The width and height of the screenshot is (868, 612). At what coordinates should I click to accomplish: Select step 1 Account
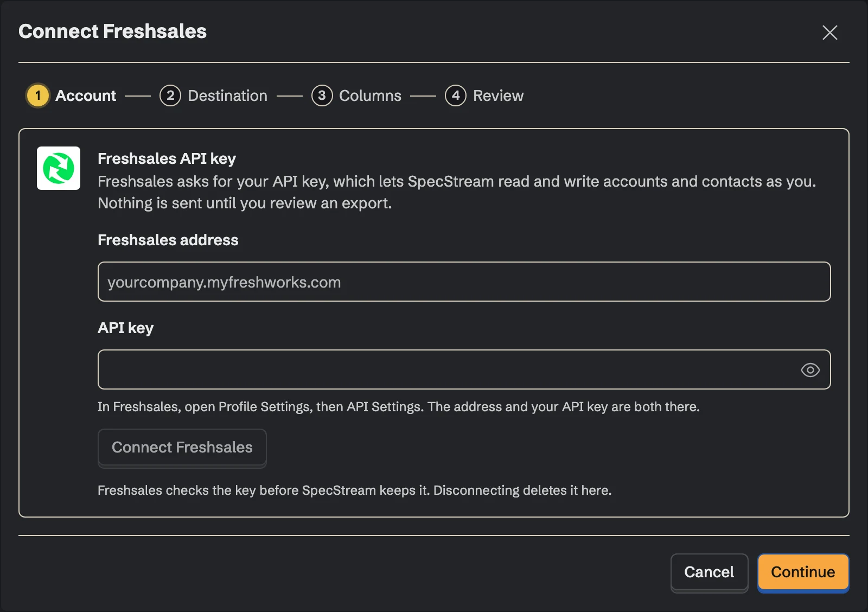(x=72, y=95)
